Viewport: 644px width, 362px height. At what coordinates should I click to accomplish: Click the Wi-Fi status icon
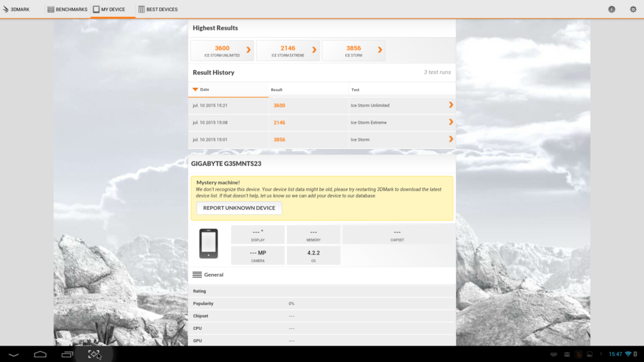pos(628,354)
